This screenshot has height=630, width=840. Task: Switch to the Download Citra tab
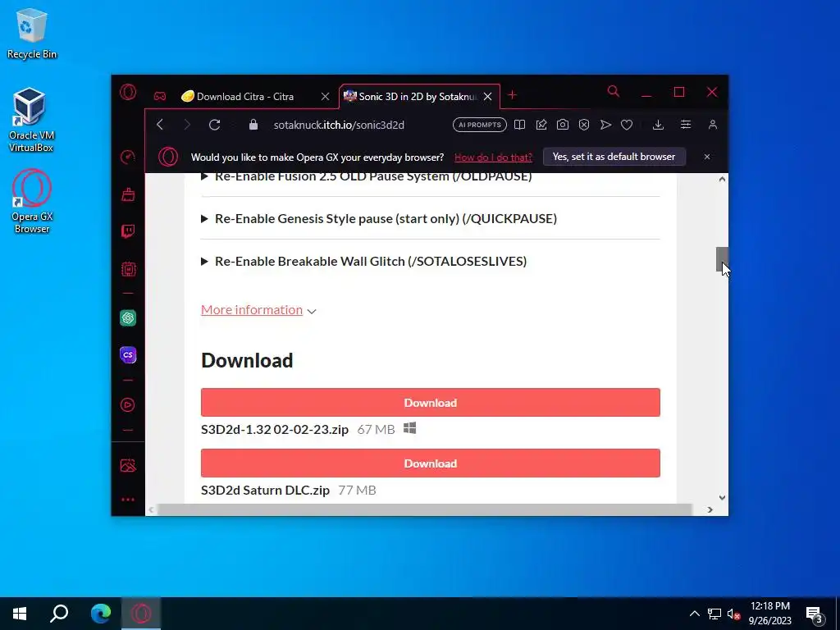[x=245, y=97]
